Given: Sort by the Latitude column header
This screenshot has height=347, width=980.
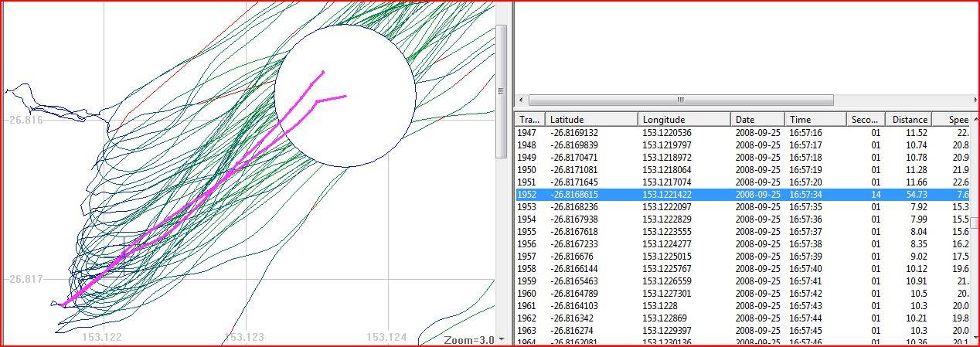Looking at the screenshot, I should click(591, 120).
